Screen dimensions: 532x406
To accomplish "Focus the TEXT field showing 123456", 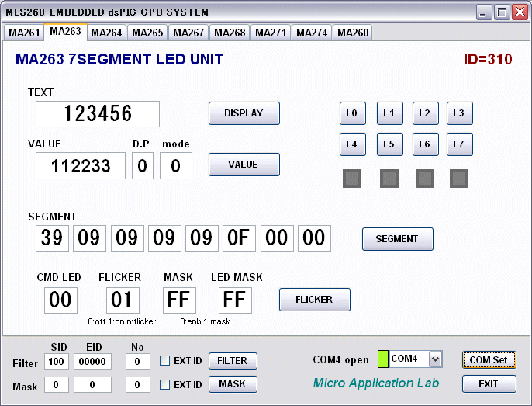I will coord(98,114).
